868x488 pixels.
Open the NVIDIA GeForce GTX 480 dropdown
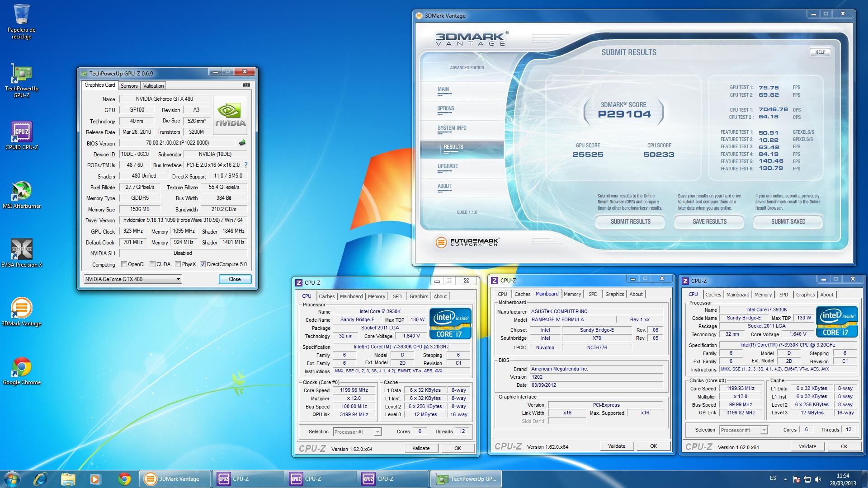[x=132, y=279]
